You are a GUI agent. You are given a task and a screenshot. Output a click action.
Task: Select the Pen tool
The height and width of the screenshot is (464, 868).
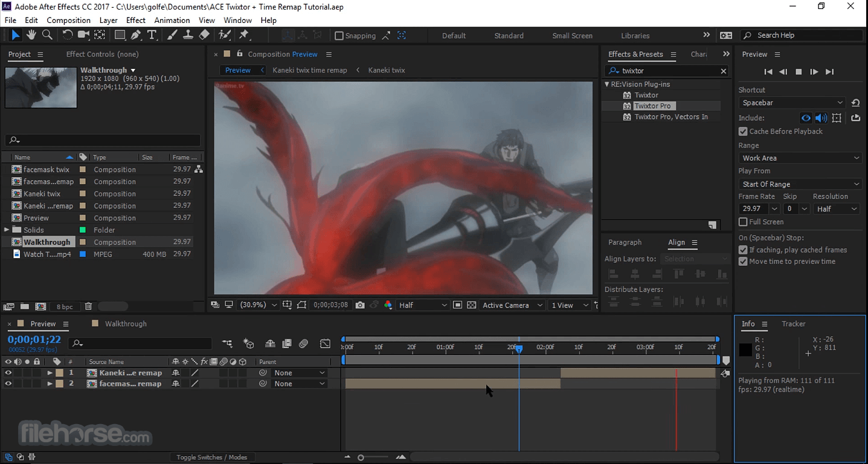[135, 35]
